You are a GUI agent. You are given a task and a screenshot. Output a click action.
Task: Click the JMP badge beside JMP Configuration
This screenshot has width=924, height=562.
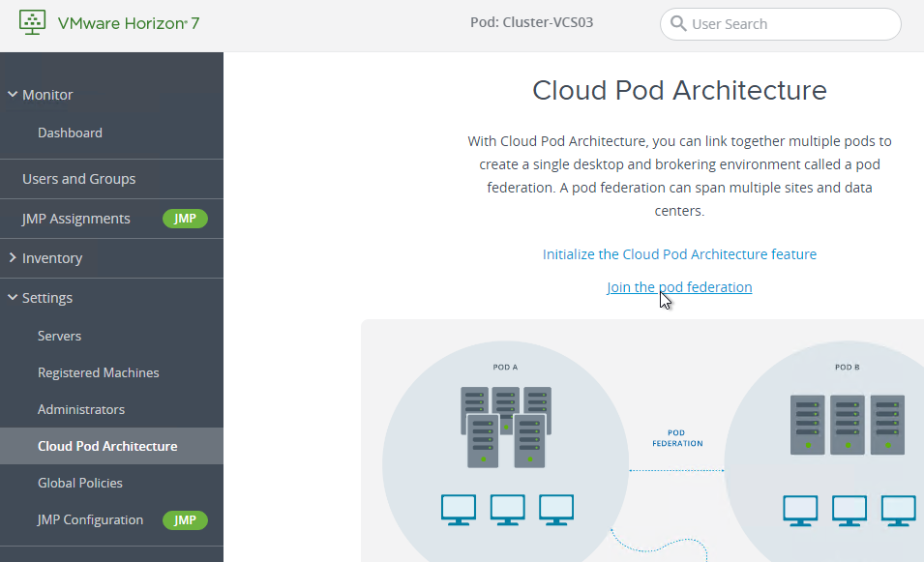pos(185,520)
